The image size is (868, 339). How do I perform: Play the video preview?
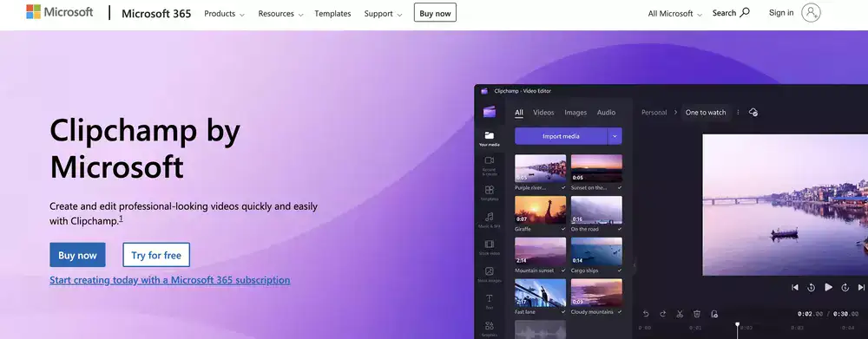pos(828,287)
